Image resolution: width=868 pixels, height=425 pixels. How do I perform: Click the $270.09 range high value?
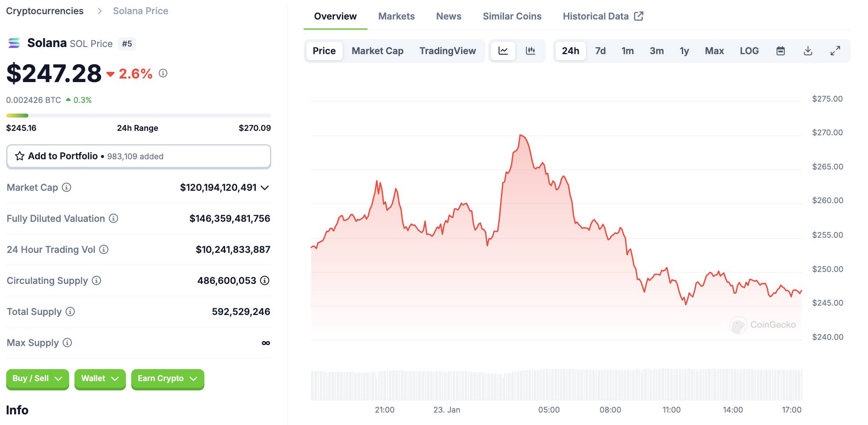click(x=255, y=128)
